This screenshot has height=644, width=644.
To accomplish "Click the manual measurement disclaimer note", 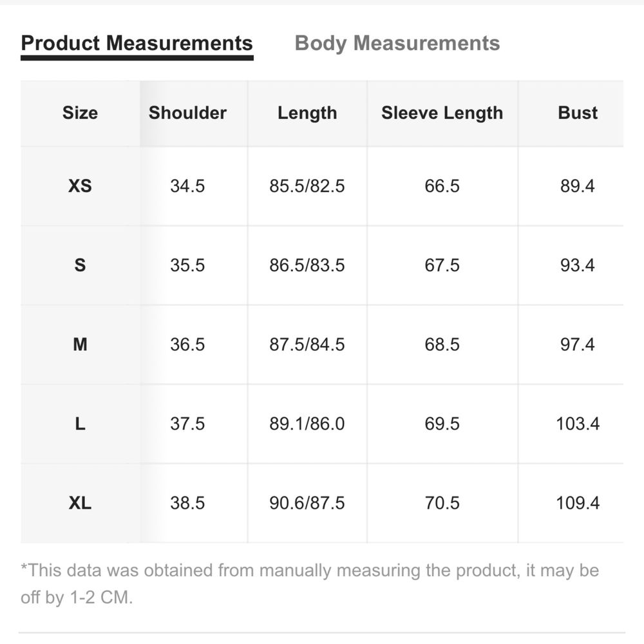I will click(310, 584).
